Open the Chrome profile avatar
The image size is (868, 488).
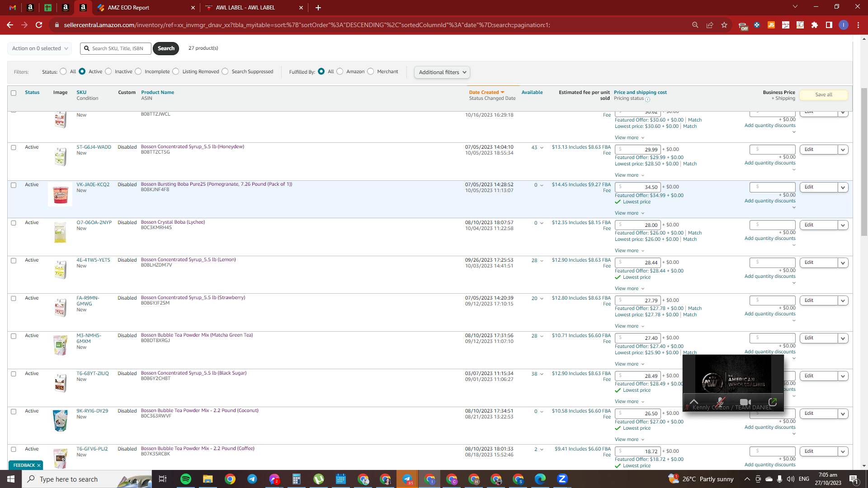(x=844, y=25)
